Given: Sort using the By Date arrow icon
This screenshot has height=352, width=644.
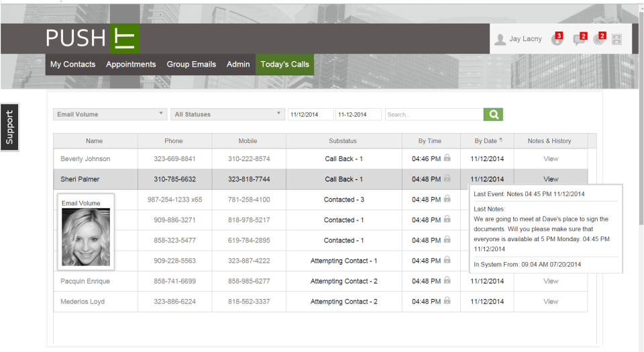Looking at the screenshot, I should [500, 140].
